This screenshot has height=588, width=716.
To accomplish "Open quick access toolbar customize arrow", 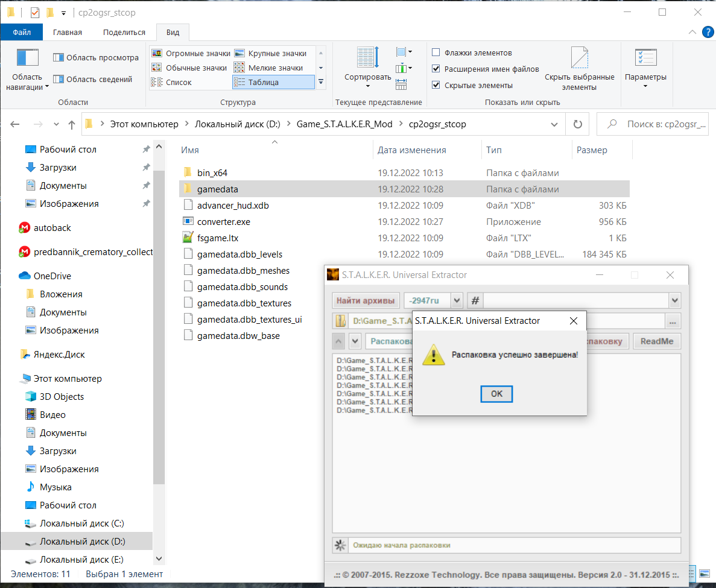I will (63, 13).
